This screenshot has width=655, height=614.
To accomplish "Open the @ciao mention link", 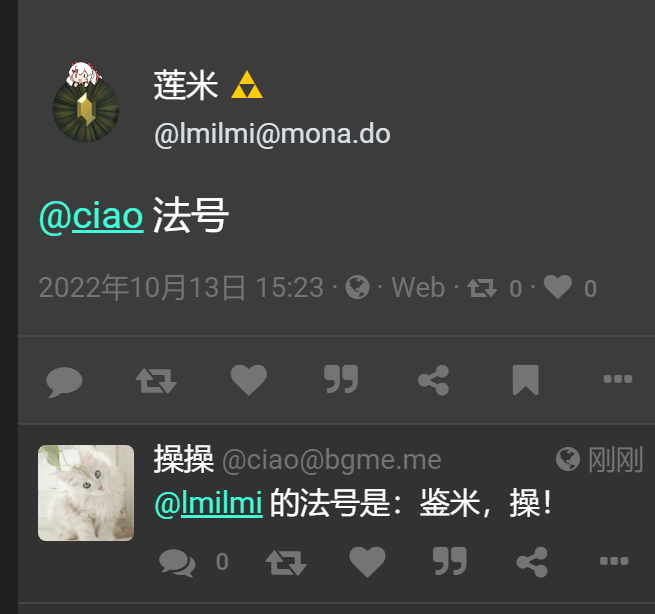I will click(91, 216).
